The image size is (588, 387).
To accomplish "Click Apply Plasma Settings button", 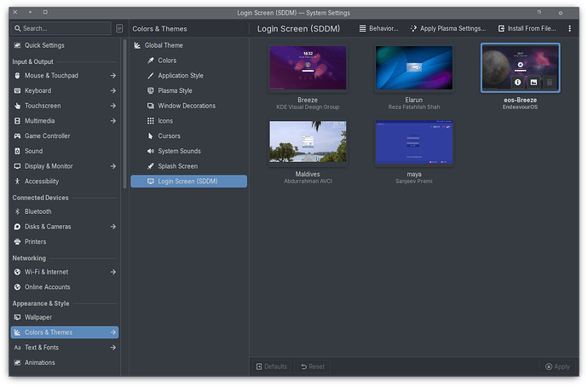I will coord(448,28).
